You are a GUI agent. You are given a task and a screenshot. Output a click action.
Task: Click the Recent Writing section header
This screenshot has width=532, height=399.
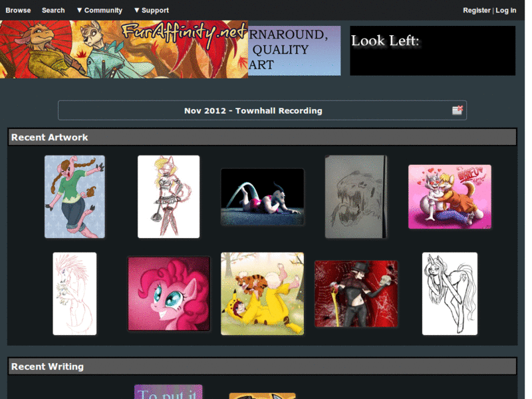coord(262,366)
